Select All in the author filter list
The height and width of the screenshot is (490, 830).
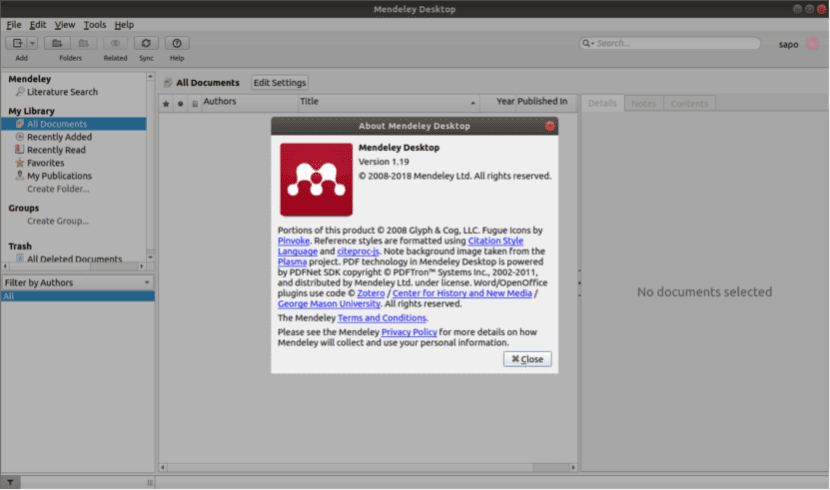pos(78,296)
